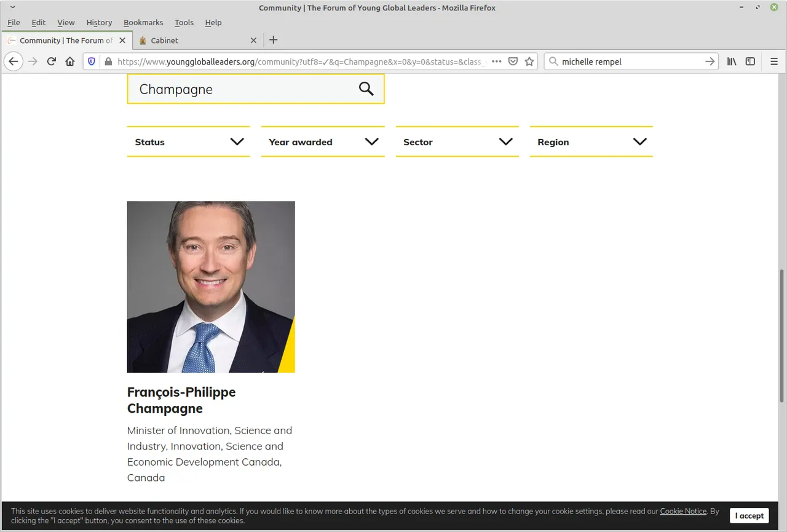787x532 pixels.
Task: Open the Firefox home page
Action: tap(70, 62)
